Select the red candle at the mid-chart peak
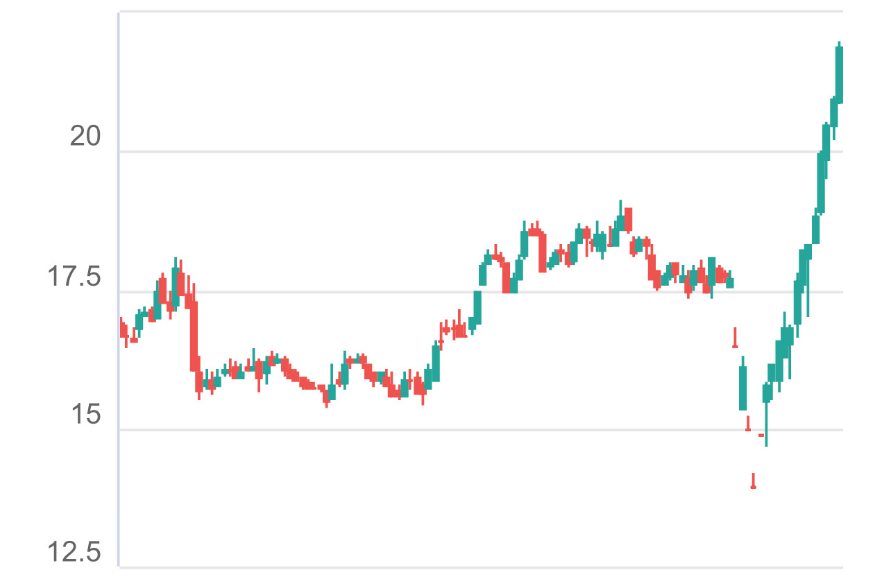The width and height of the screenshot is (891, 588). [x=628, y=219]
